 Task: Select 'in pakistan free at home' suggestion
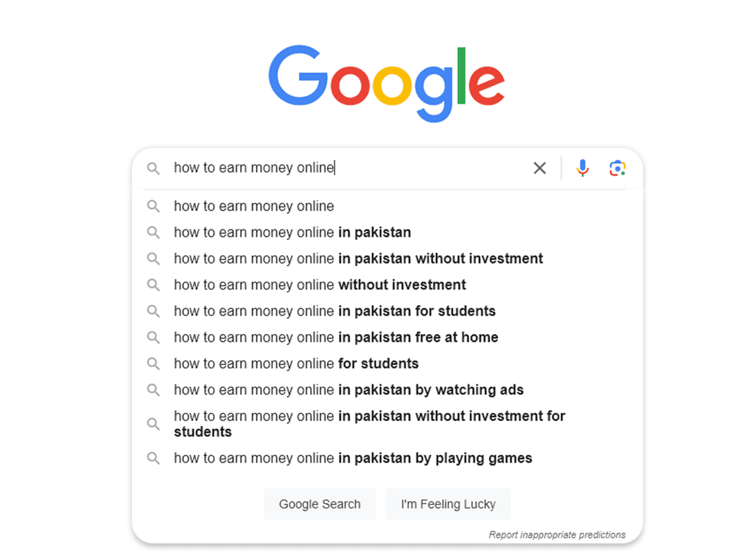coord(335,337)
